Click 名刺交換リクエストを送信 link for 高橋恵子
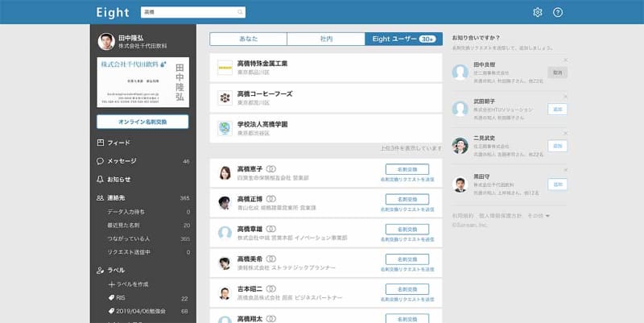644x323 pixels. (x=407, y=180)
